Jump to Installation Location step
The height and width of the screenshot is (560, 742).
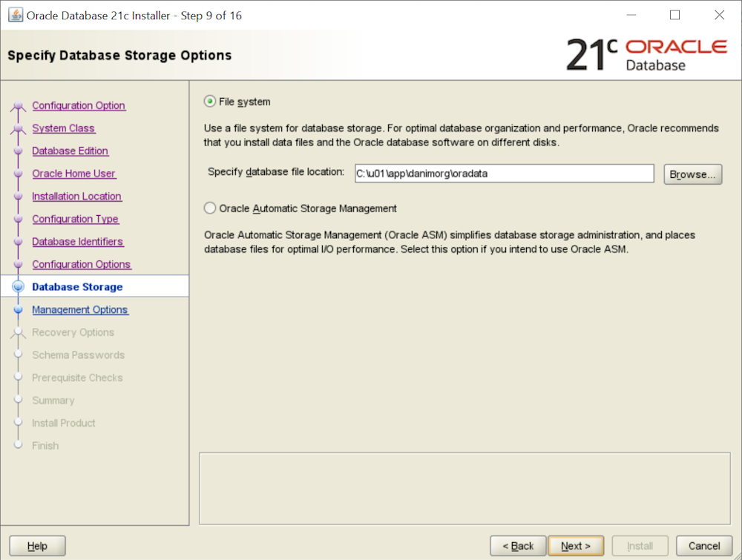76,197
